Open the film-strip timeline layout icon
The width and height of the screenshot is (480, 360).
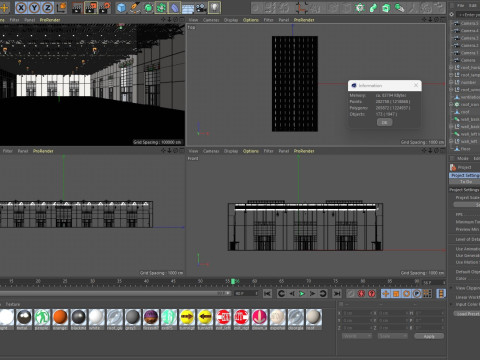tap(441, 294)
